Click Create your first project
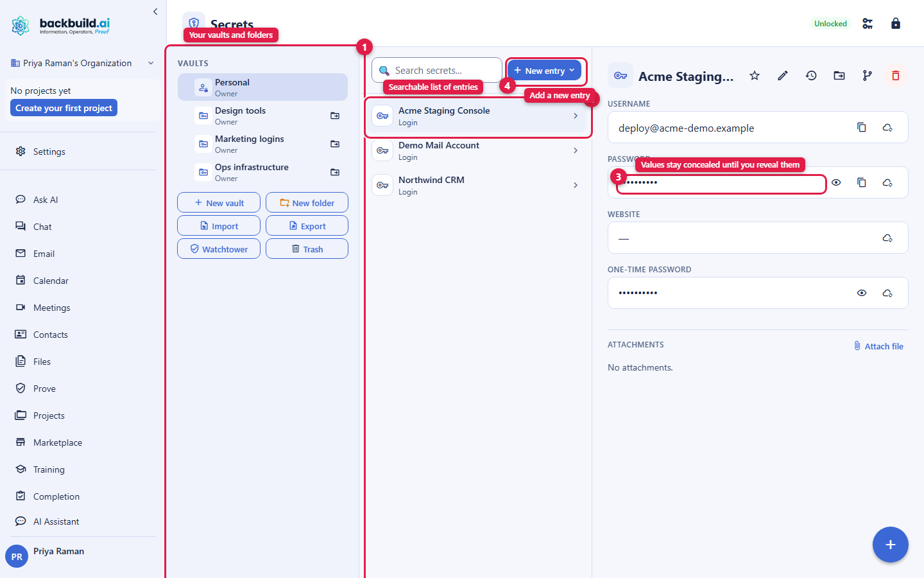The image size is (924, 578). (x=64, y=108)
